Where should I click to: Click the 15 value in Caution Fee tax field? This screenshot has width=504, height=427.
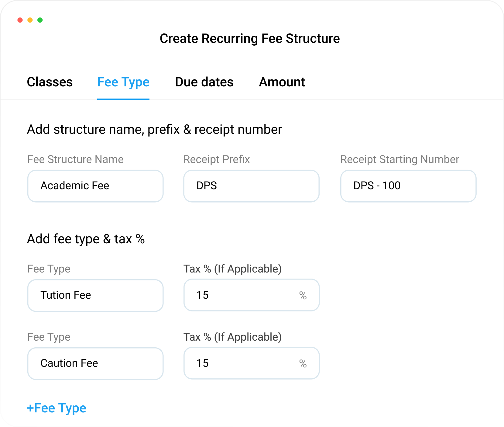[x=203, y=363]
